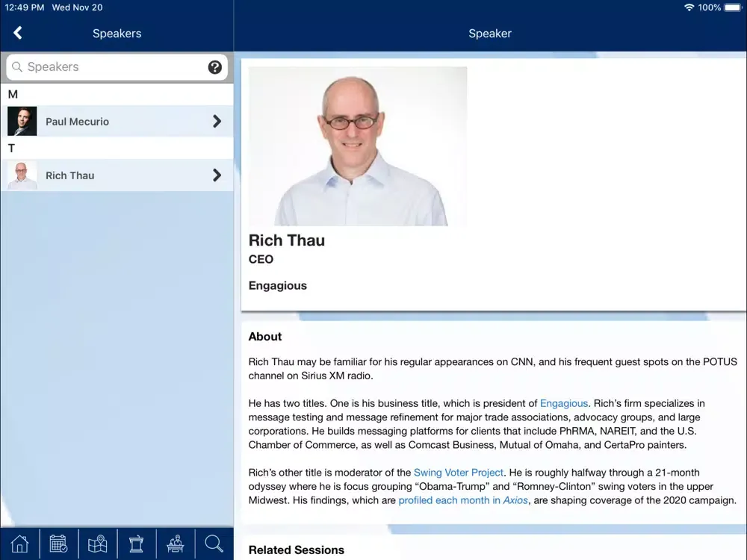The height and width of the screenshot is (560, 747).
Task: Open the exhibitor desk icon
Action: pos(176,544)
